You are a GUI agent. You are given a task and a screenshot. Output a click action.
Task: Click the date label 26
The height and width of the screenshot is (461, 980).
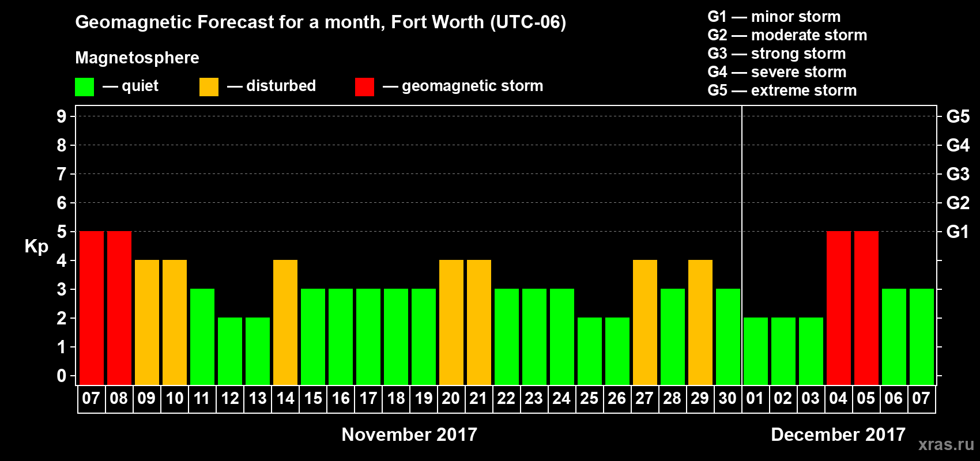tap(617, 398)
